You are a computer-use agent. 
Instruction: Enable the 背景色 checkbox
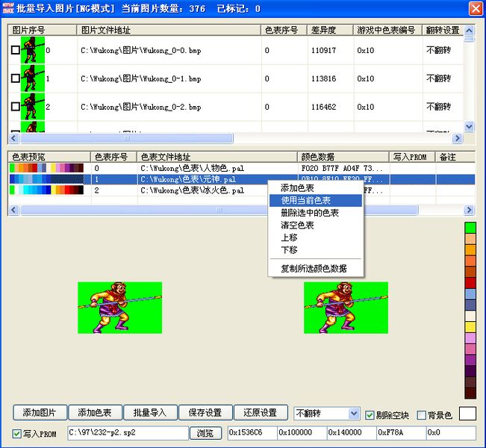(x=421, y=414)
